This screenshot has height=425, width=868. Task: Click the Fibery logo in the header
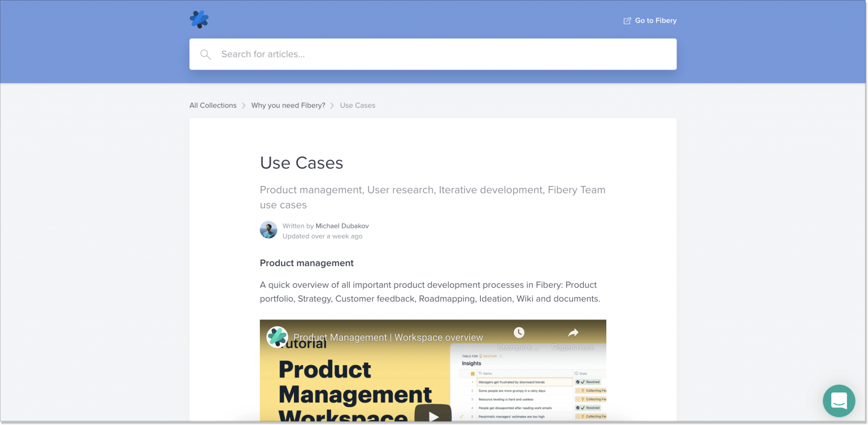199,19
